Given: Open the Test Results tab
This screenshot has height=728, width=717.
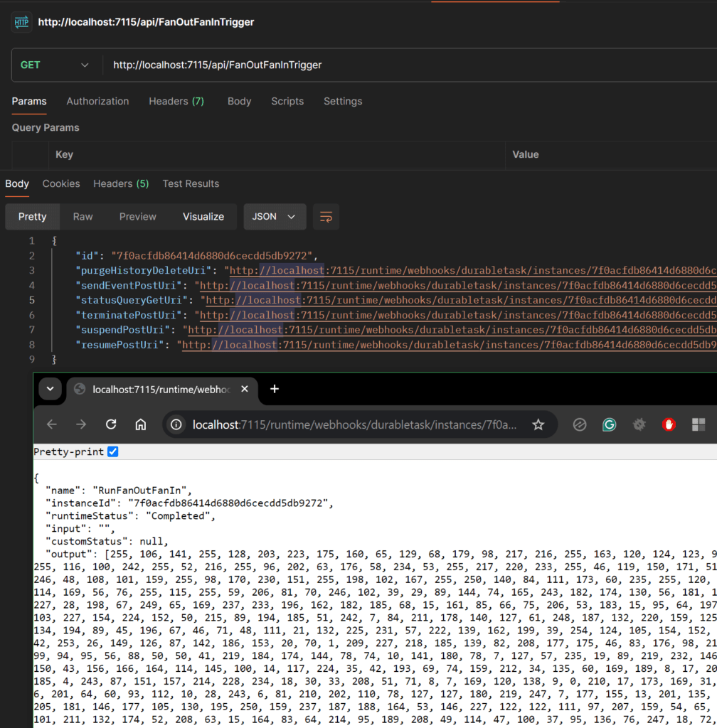Looking at the screenshot, I should tap(191, 183).
